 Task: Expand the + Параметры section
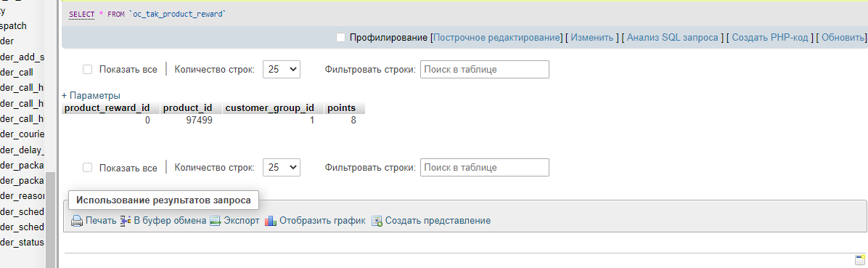[x=91, y=95]
